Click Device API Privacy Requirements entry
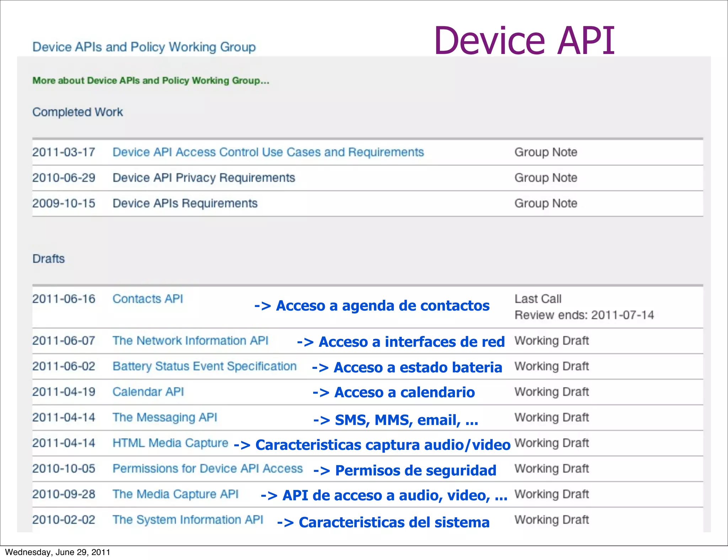This screenshot has width=728, height=560. point(204,178)
